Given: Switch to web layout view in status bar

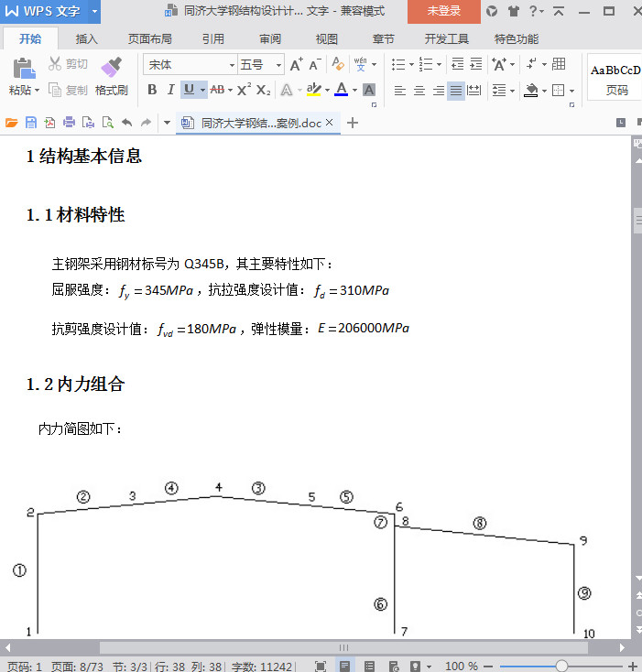Looking at the screenshot, I should click(x=394, y=666).
